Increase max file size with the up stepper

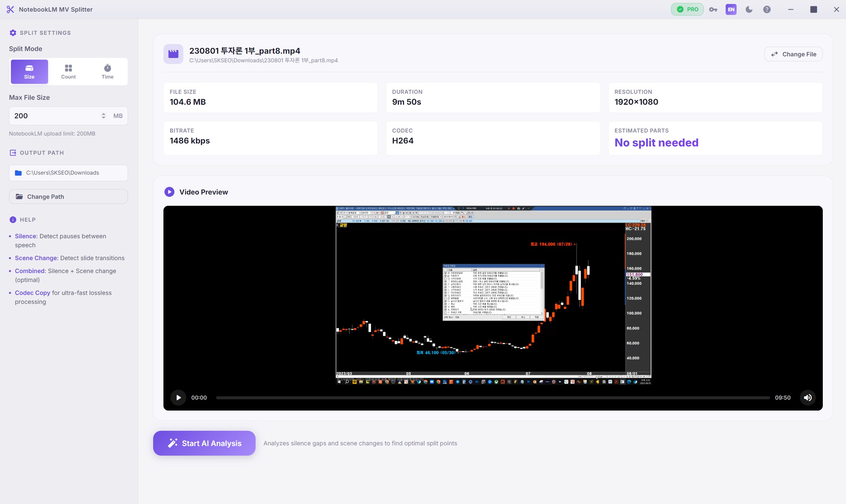103,113
